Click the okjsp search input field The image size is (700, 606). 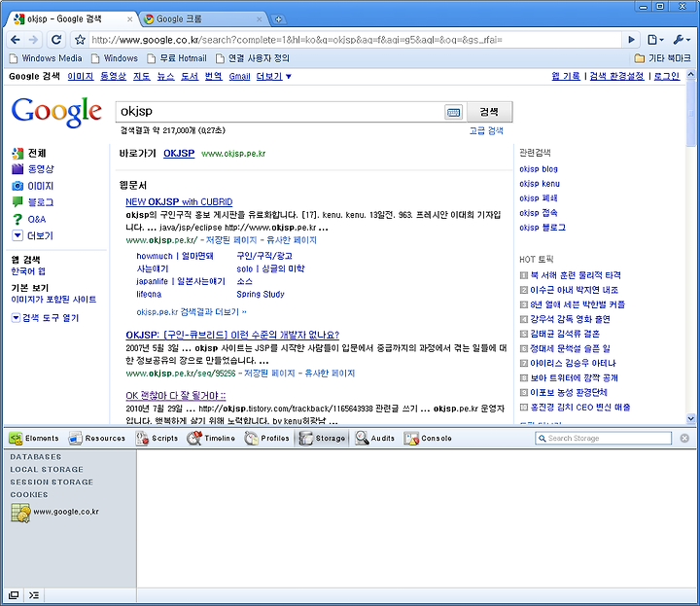(x=279, y=112)
